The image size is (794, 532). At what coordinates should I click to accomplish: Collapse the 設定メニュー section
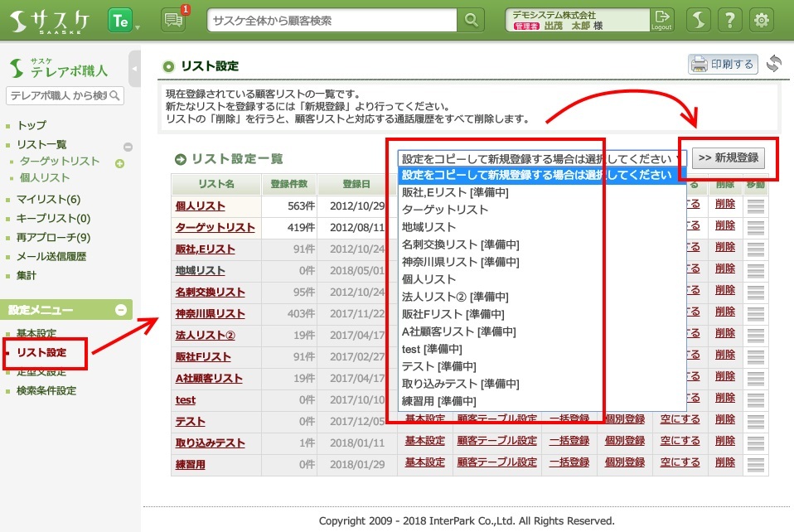(121, 310)
